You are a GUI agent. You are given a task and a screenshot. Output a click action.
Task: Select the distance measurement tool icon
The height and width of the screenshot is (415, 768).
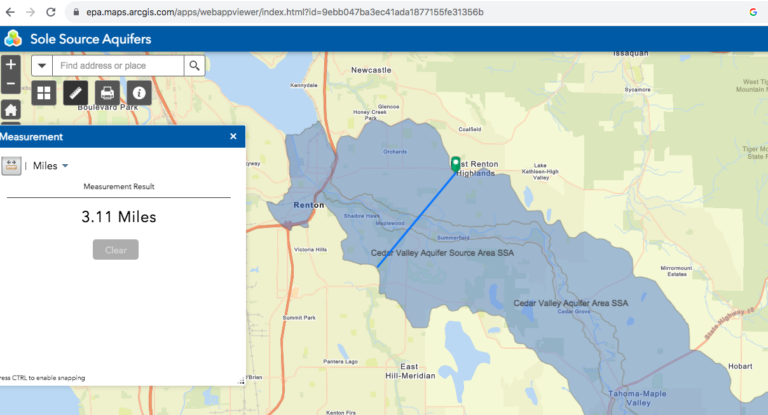tap(11, 166)
